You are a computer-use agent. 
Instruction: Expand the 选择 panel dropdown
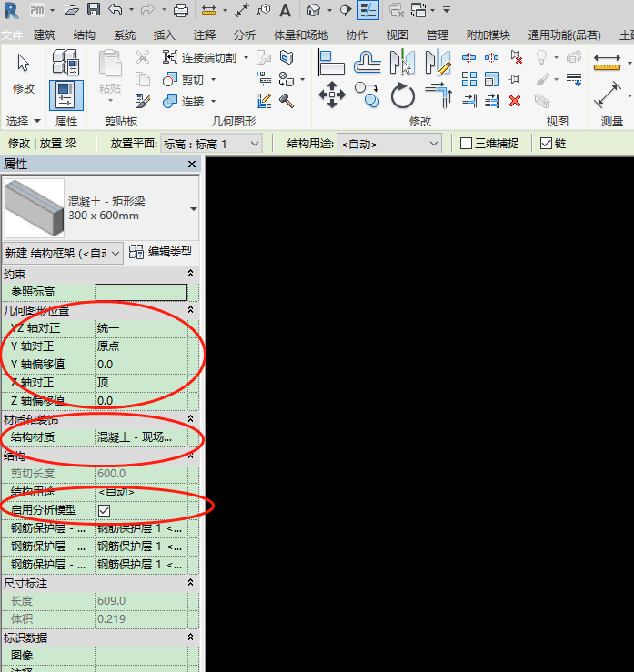pyautogui.click(x=23, y=121)
